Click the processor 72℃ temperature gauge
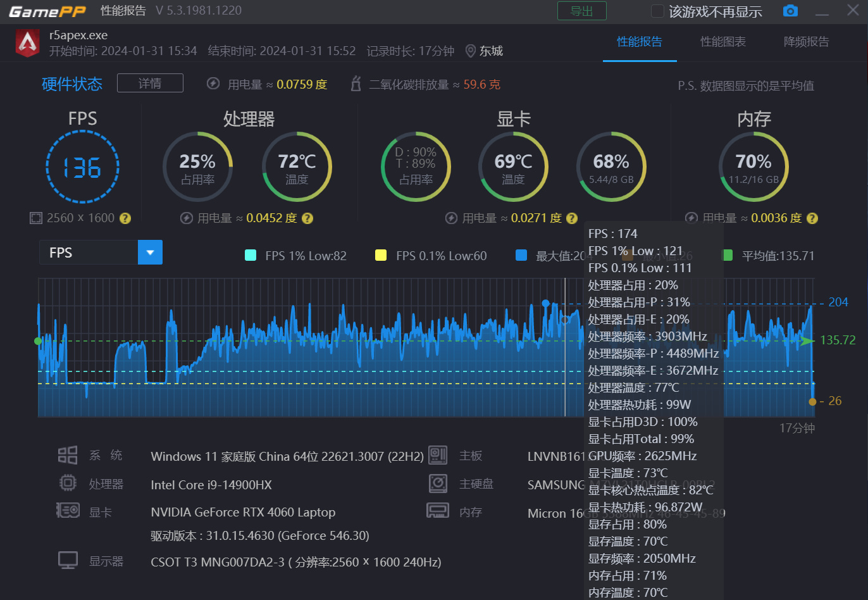The height and width of the screenshot is (600, 868). pyautogui.click(x=297, y=167)
